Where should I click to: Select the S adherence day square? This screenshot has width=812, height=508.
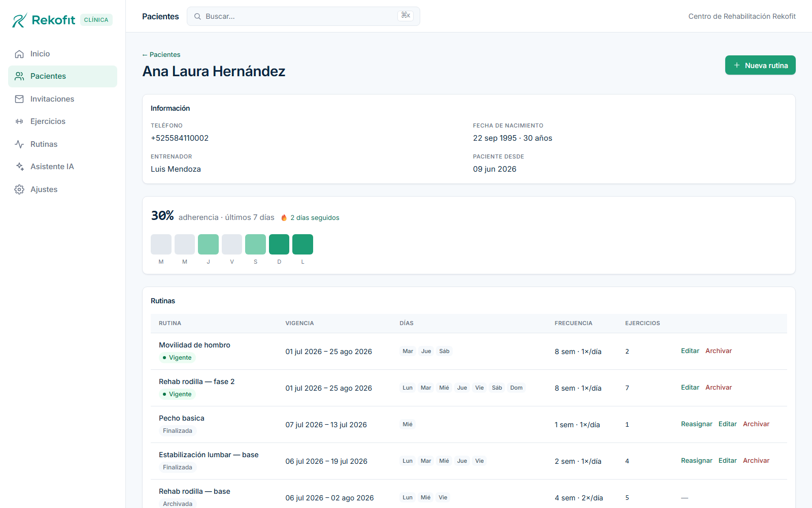255,244
